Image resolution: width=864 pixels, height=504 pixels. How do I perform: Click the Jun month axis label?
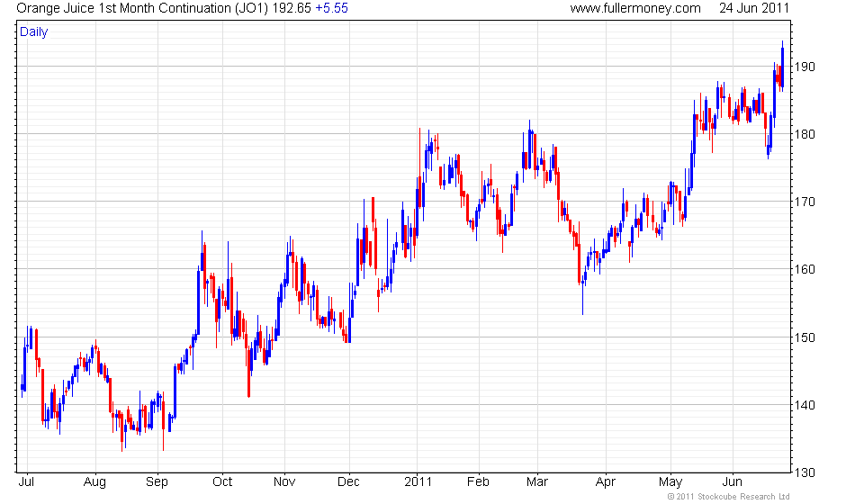(x=733, y=482)
